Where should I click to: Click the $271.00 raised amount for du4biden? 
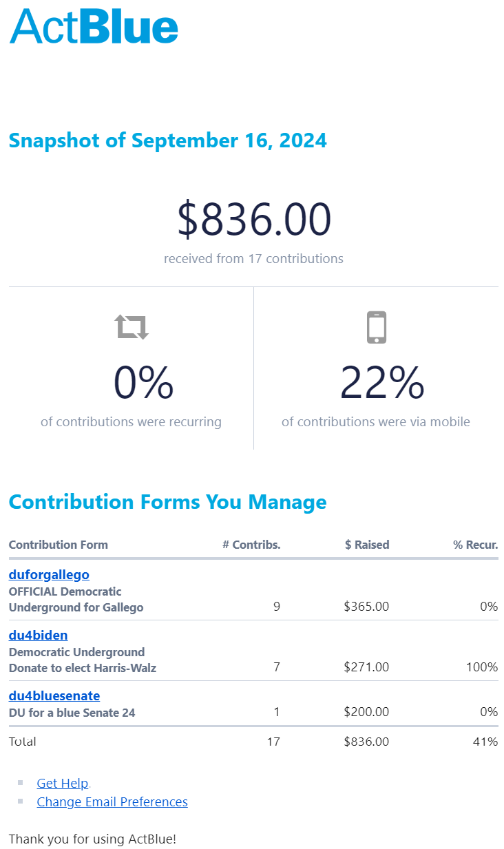366,667
